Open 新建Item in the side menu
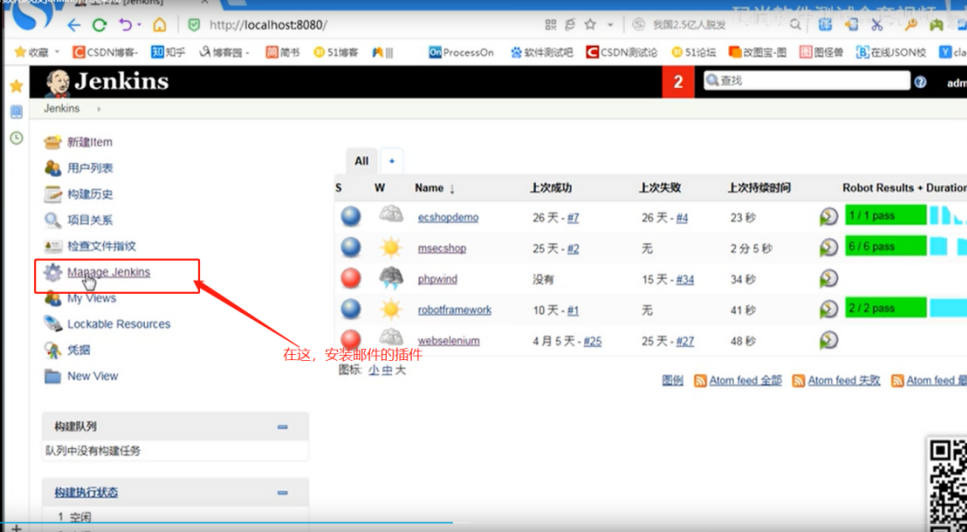Viewport: 967px width, 532px height. [x=89, y=142]
